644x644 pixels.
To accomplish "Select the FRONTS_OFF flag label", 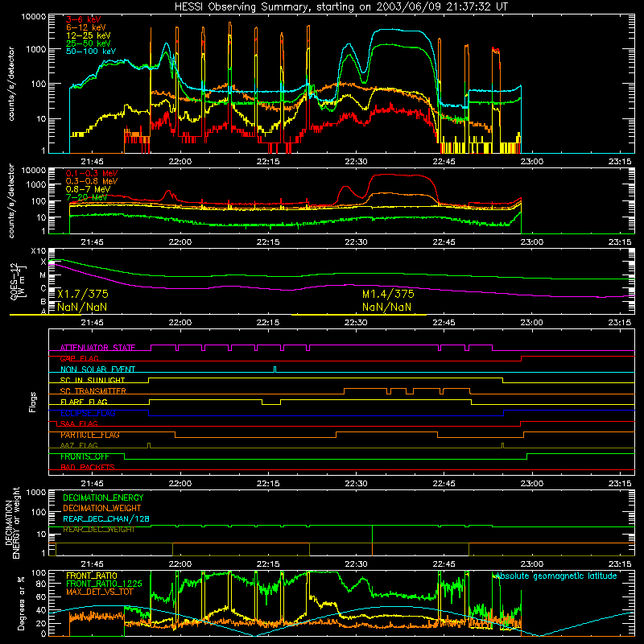I will click(85, 456).
